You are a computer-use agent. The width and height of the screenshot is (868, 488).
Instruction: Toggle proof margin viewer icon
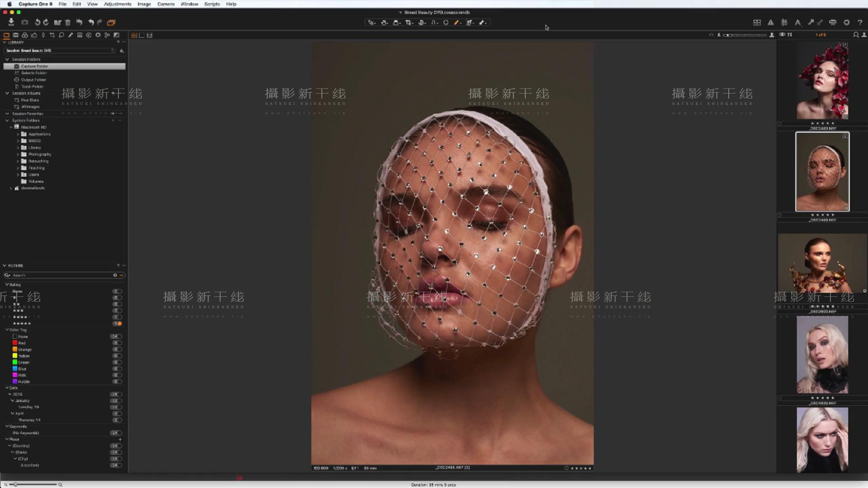(150, 35)
